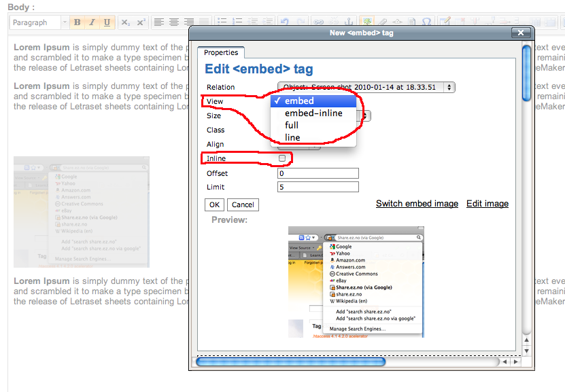Toggle Bold formatting in the editor toolbar
Screen dimensions: 565x392
[77, 22]
